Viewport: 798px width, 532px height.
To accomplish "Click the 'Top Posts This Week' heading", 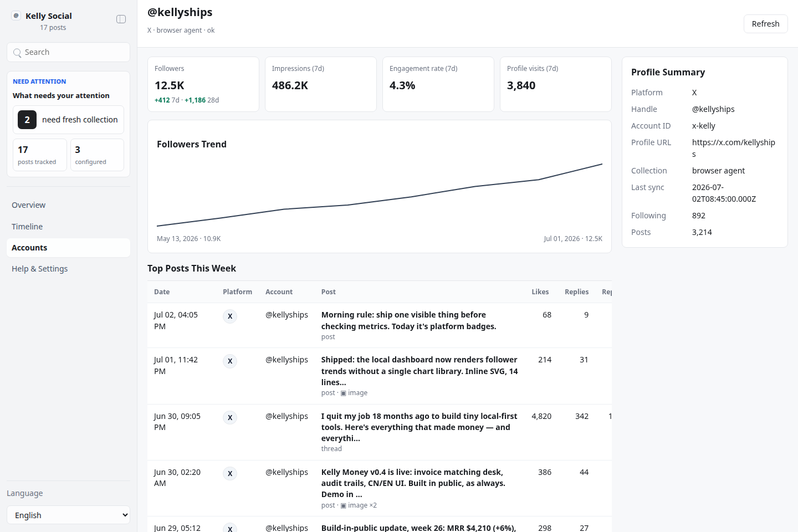I will pos(192,268).
